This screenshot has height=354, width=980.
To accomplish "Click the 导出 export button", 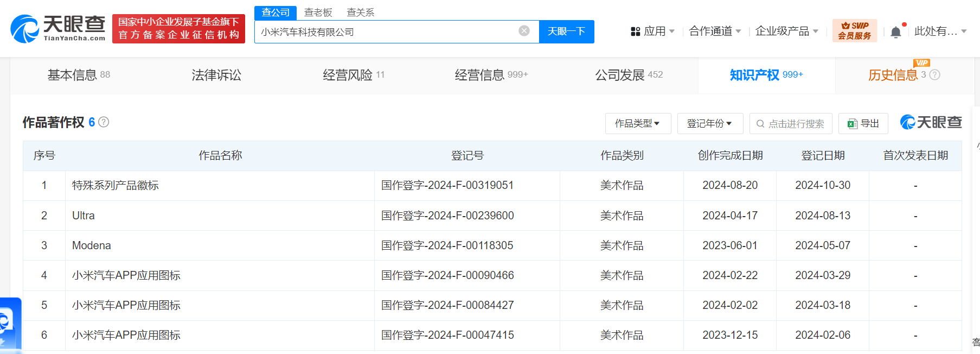I will coord(863,124).
